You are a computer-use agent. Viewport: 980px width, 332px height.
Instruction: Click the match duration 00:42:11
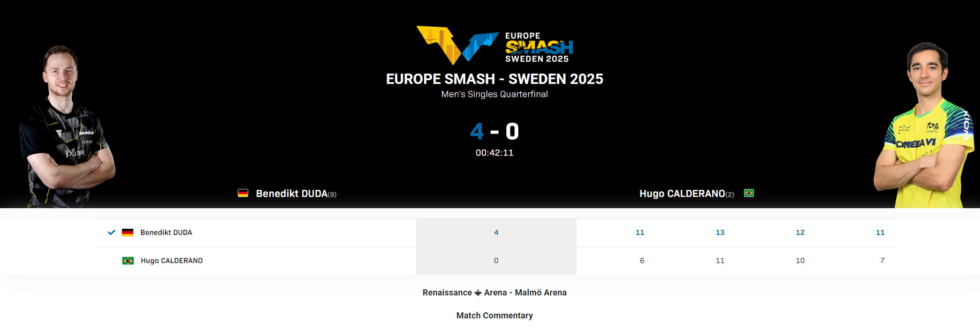494,153
